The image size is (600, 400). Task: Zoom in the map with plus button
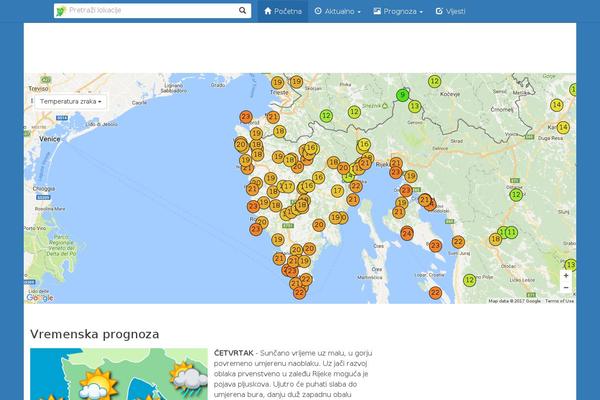[x=566, y=276]
